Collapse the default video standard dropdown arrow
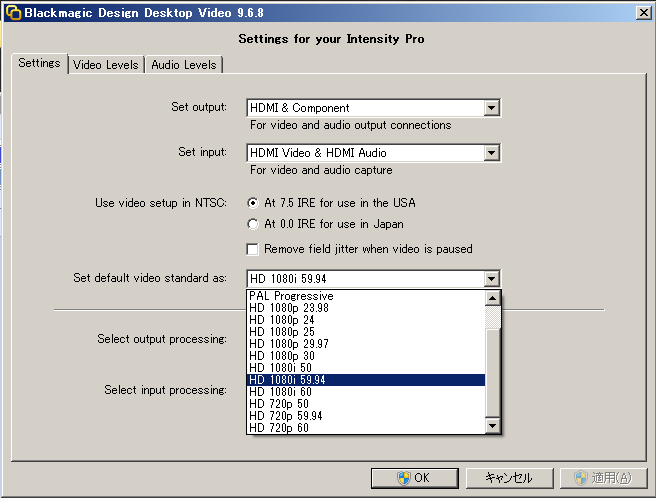The image size is (656, 498). tap(492, 279)
